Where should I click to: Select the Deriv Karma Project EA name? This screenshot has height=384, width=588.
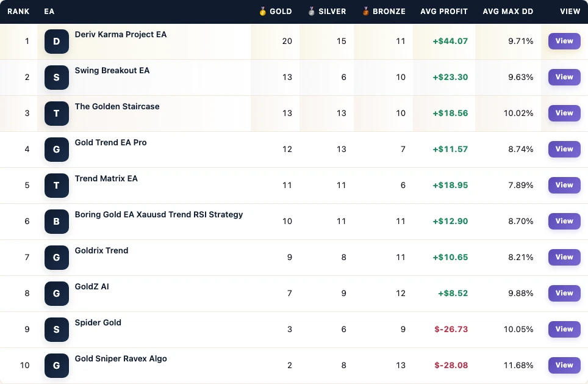pyautogui.click(x=121, y=35)
